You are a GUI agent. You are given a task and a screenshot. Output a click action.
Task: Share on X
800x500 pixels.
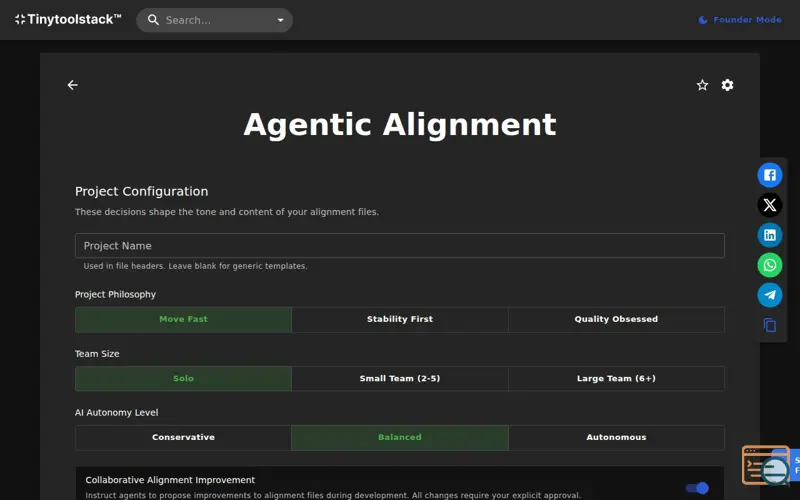tap(770, 205)
